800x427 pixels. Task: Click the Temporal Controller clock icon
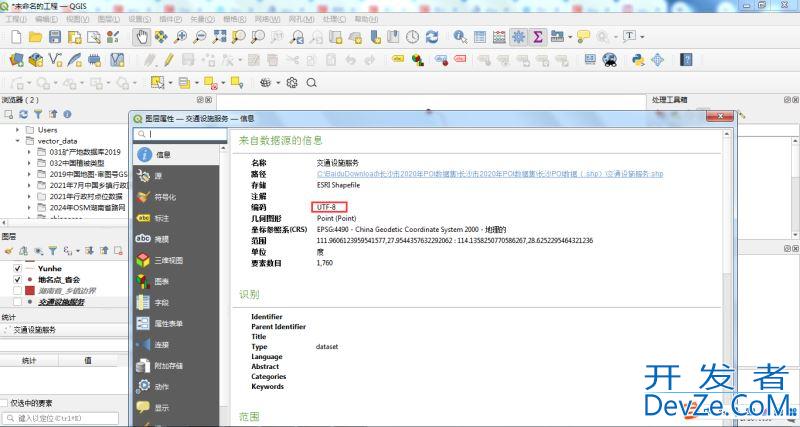pos(412,37)
